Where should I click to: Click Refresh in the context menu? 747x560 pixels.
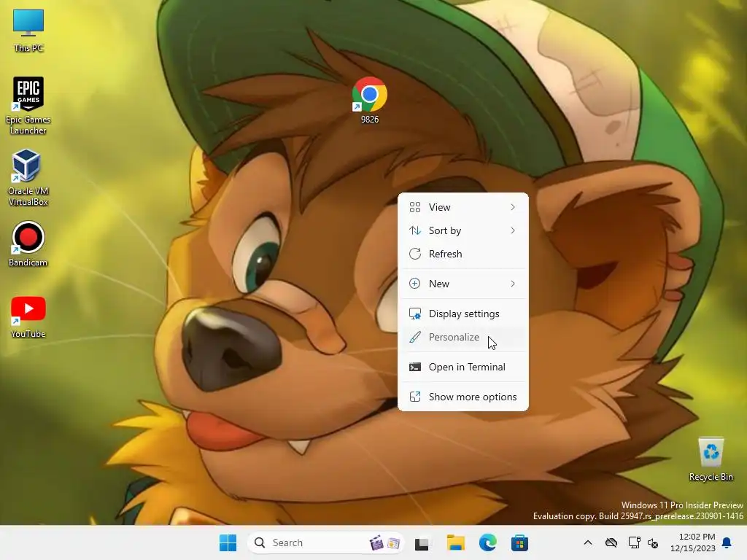[463, 254]
